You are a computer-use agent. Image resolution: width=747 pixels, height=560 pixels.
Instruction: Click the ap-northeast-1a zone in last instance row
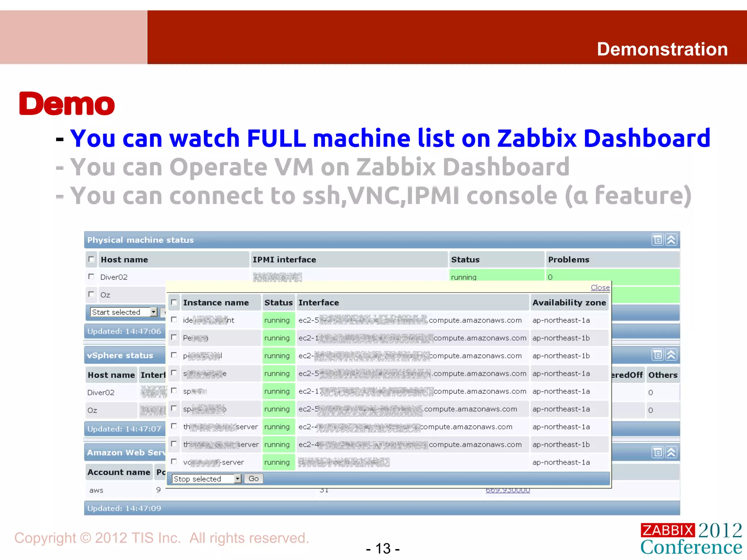tap(561, 462)
